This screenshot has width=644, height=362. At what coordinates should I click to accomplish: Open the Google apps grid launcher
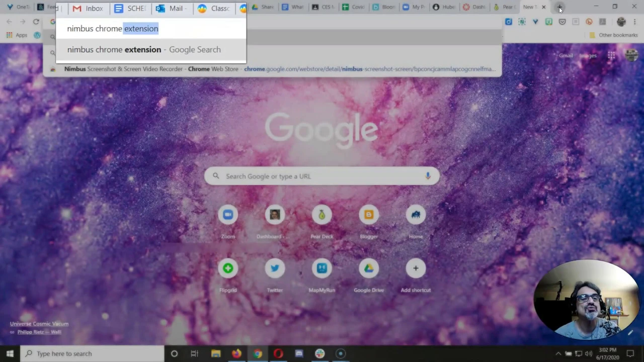[611, 56]
